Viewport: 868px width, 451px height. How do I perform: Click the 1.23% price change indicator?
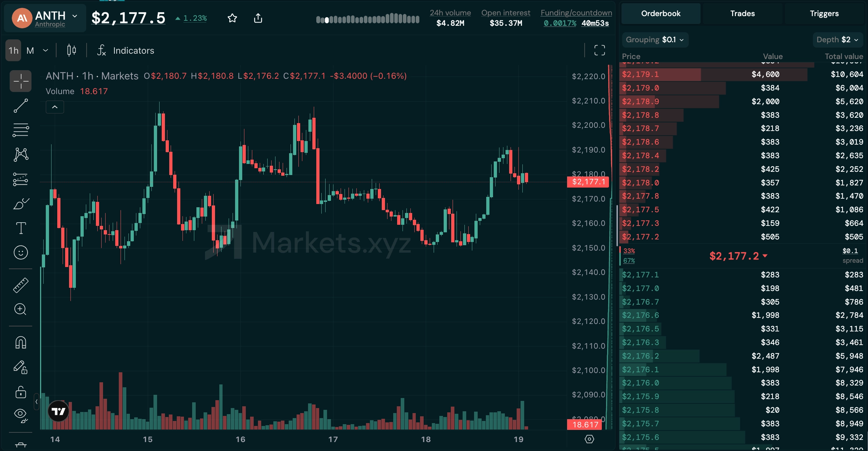(x=191, y=18)
